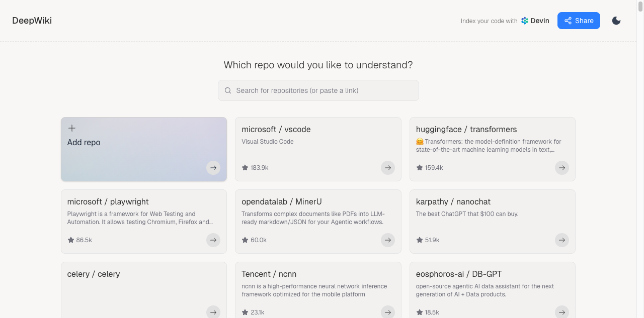
Task: Click the 159.4k star count
Action: (x=434, y=168)
